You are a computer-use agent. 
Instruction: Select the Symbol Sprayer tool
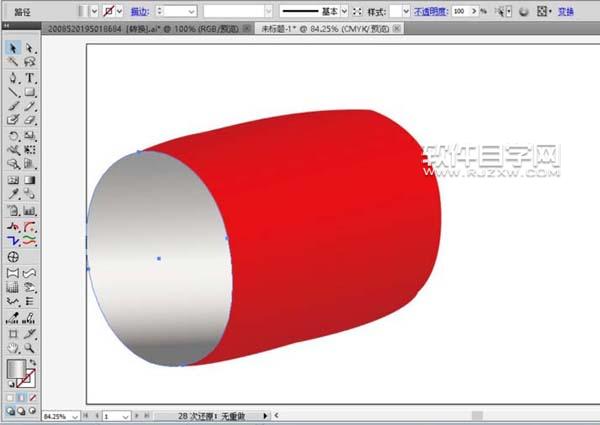pos(13,164)
